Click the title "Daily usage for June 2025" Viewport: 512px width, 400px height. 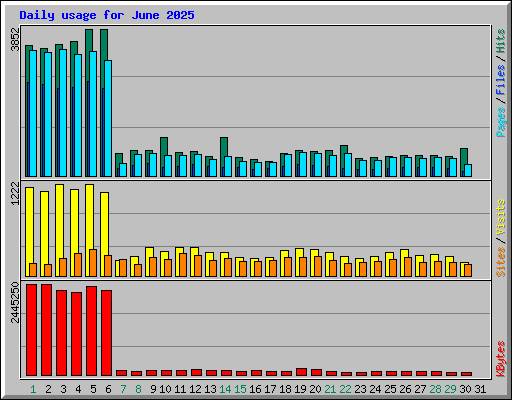(107, 15)
